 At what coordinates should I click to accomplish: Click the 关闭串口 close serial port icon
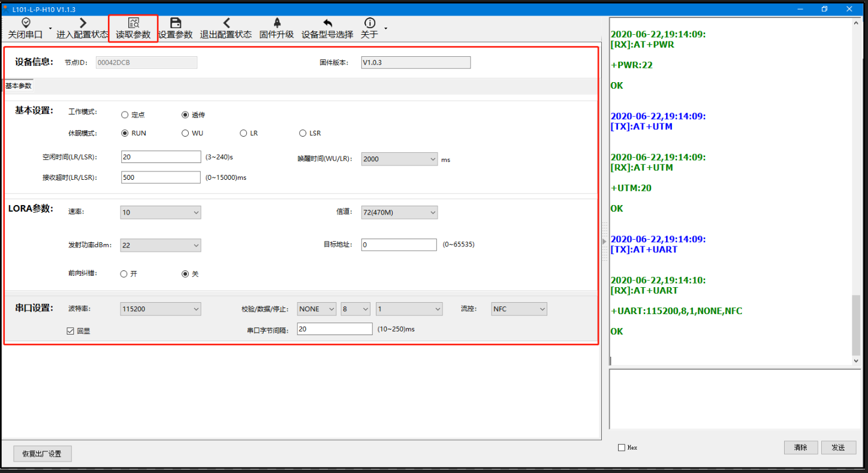(25, 23)
